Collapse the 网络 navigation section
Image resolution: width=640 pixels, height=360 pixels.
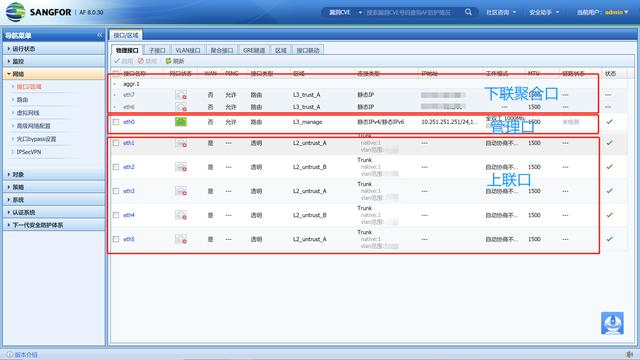[x=54, y=74]
